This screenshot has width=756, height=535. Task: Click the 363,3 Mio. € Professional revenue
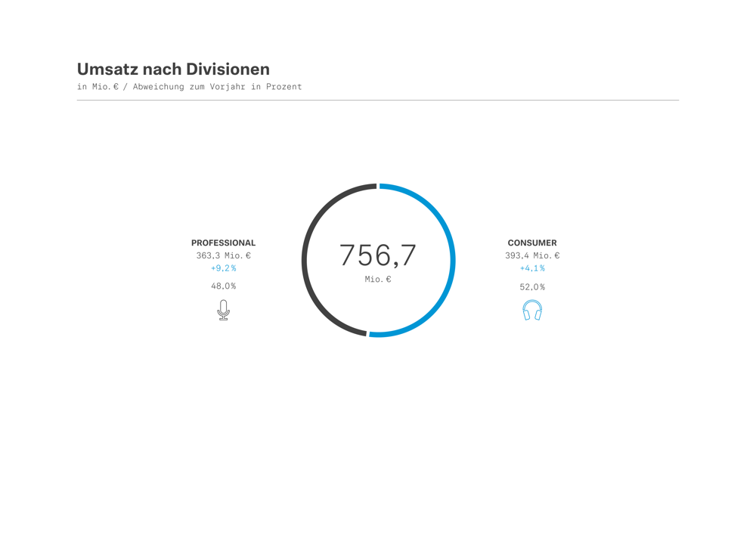tap(223, 255)
